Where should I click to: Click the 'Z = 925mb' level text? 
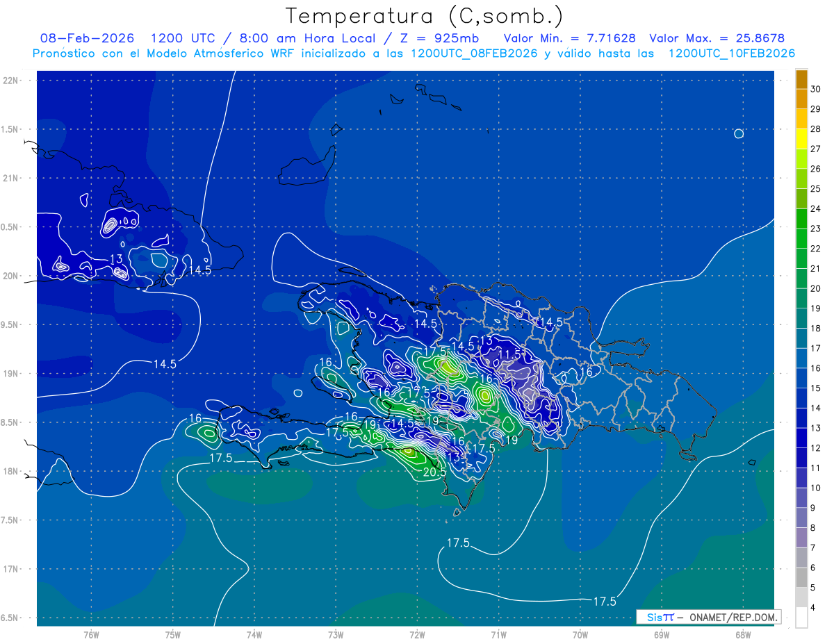pos(441,39)
